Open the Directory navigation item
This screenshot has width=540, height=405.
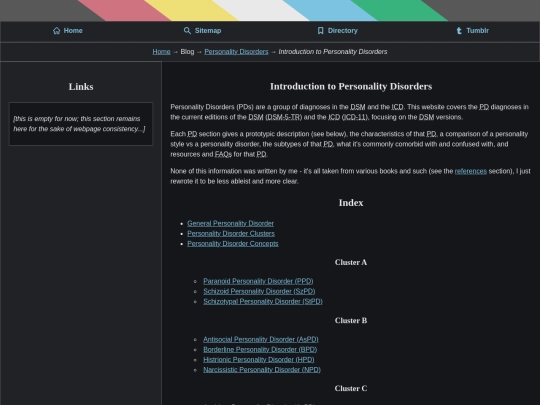(338, 31)
